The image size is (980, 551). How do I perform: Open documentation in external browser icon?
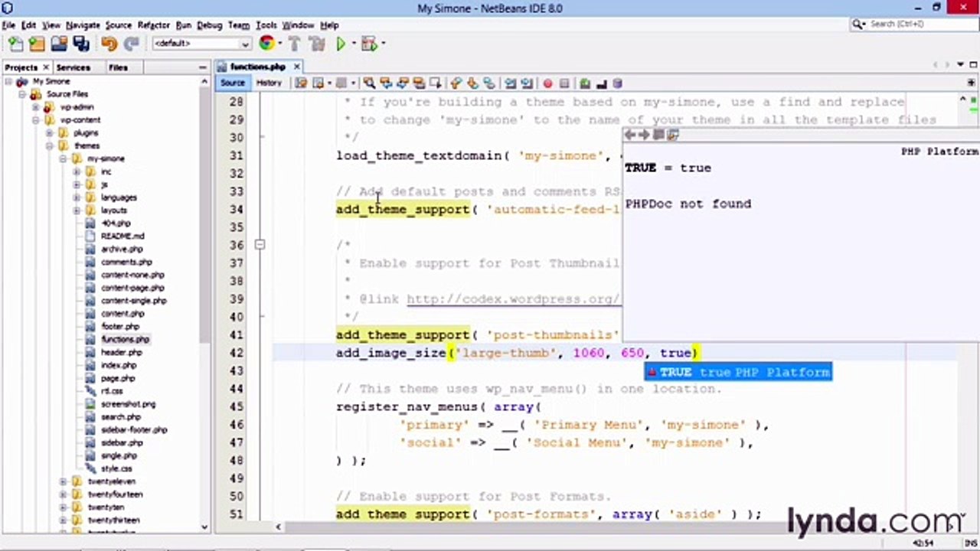[x=673, y=135]
